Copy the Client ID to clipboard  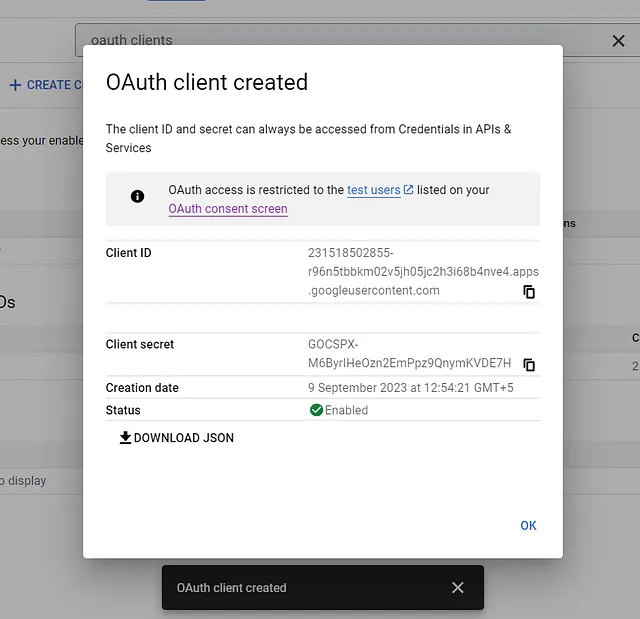click(529, 292)
